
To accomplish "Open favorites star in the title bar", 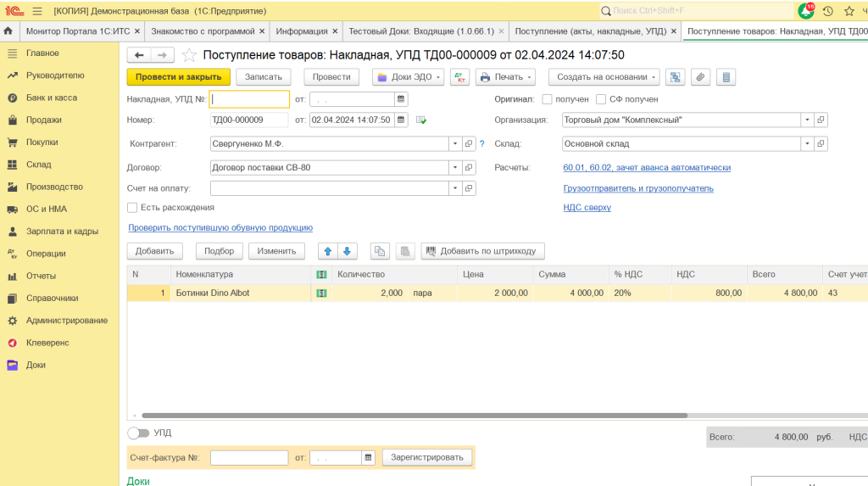I will pos(849,11).
